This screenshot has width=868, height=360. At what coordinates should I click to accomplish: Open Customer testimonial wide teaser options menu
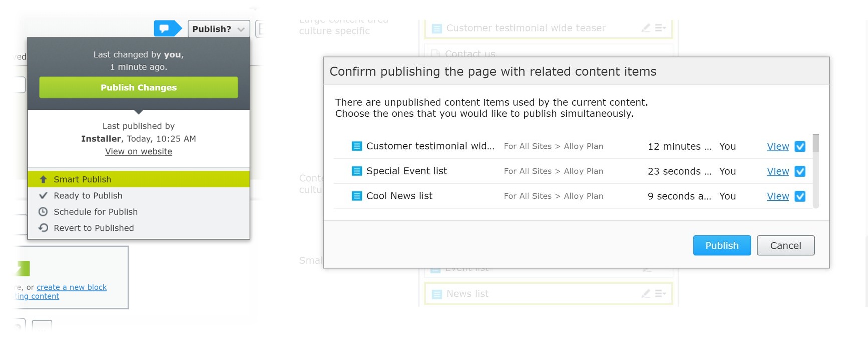(x=661, y=28)
